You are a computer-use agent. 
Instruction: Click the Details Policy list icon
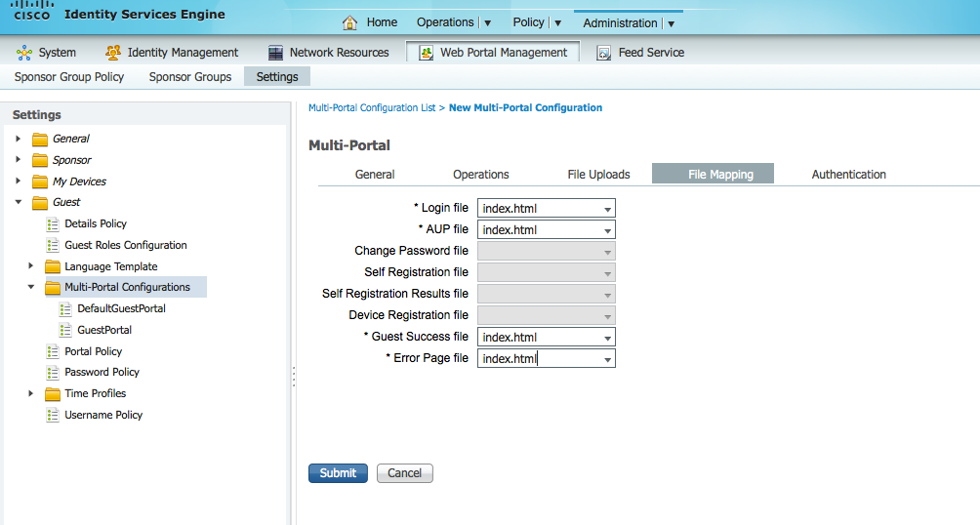[53, 223]
